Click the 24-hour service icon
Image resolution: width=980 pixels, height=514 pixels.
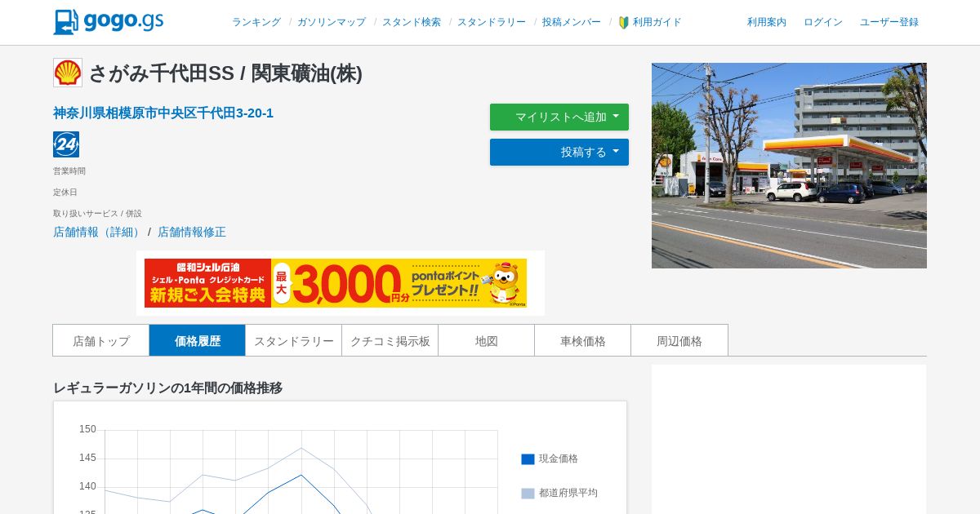click(x=66, y=144)
